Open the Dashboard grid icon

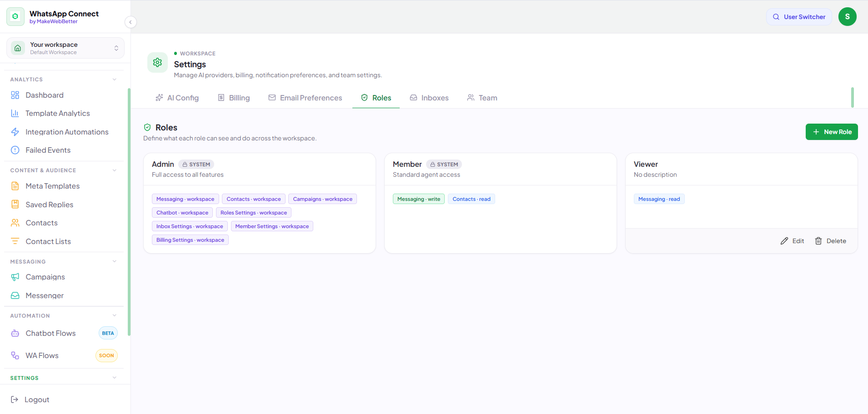[x=15, y=95]
